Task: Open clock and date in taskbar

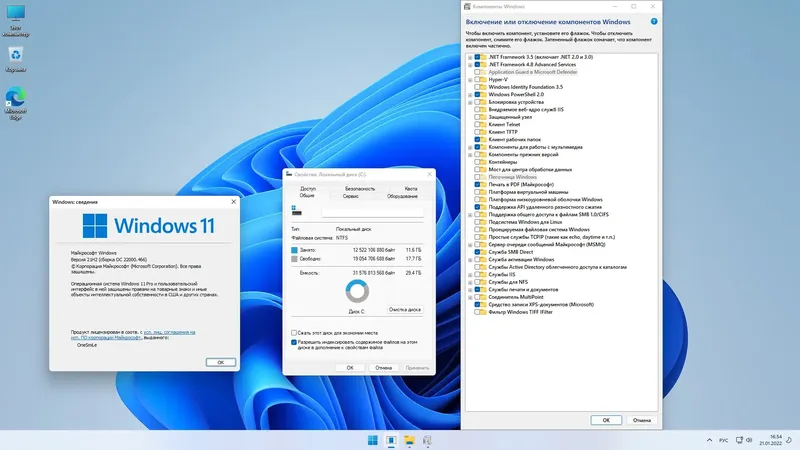Action: (x=770, y=440)
